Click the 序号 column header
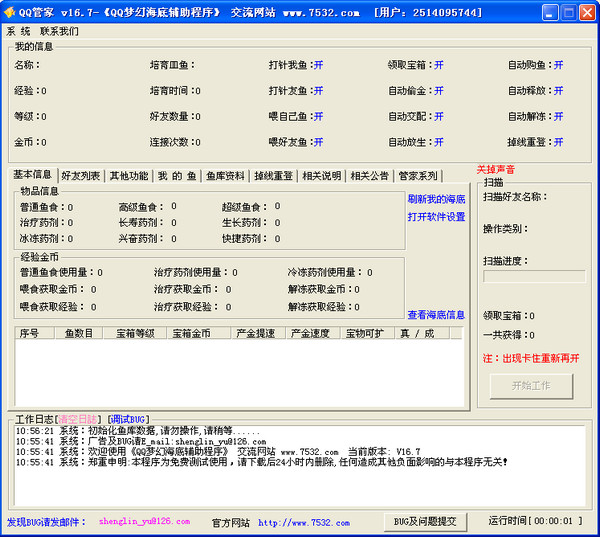 tap(35, 333)
